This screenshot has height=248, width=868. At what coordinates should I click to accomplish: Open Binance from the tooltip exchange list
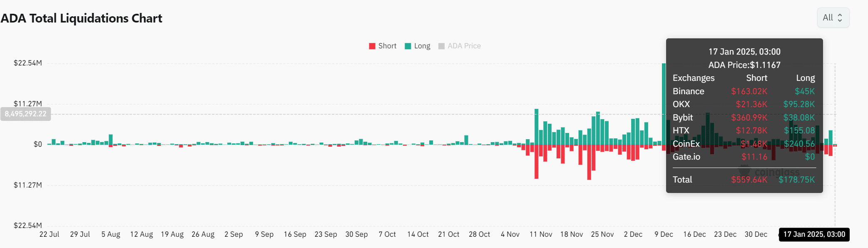tap(689, 91)
